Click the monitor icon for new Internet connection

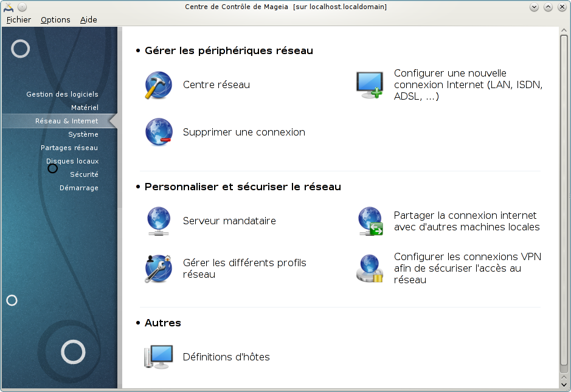pos(370,85)
